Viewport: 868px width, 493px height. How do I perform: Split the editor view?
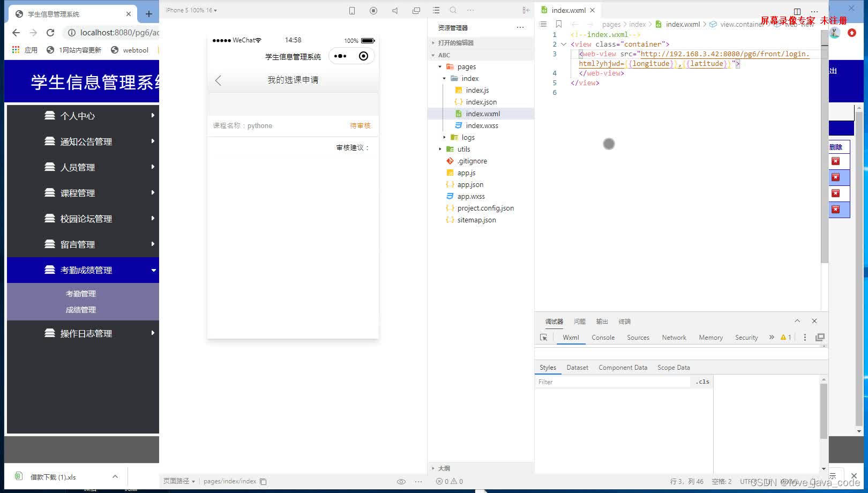(797, 11)
